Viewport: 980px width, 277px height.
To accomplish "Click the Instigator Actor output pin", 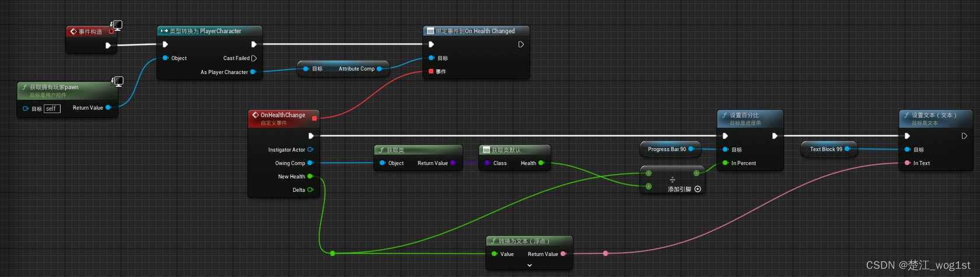I will 310,150.
